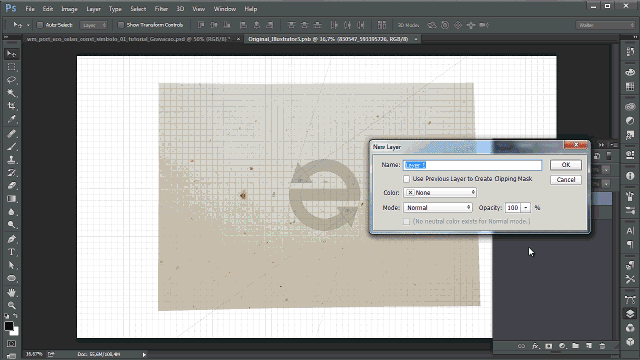Confirm New Layer with OK
Viewport: 640px width, 360px height.
click(566, 164)
